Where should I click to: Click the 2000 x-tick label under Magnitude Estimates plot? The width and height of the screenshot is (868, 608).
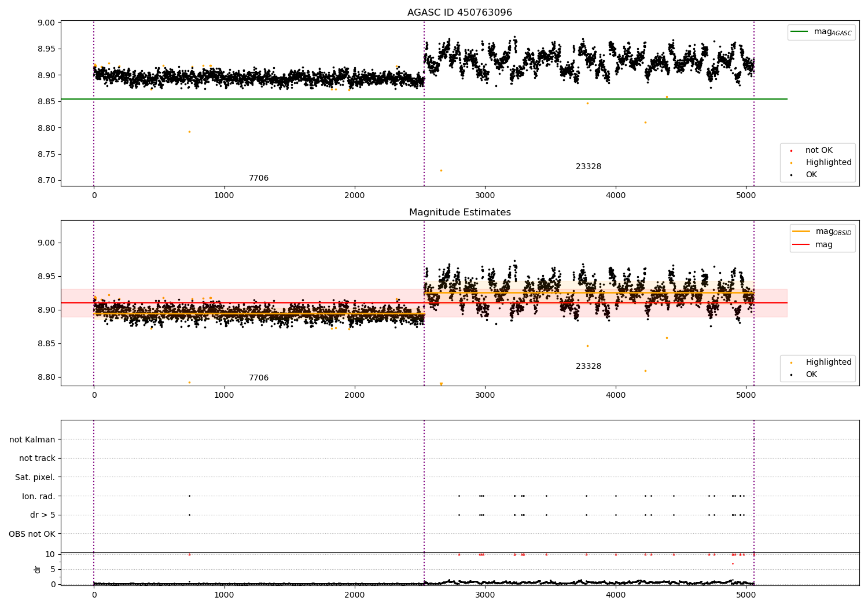coord(355,395)
